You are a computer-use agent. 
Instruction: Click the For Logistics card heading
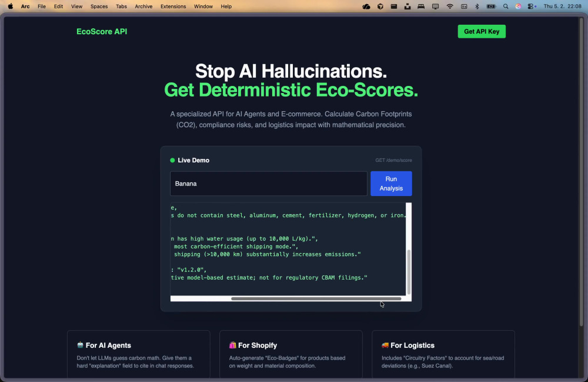pos(413,346)
